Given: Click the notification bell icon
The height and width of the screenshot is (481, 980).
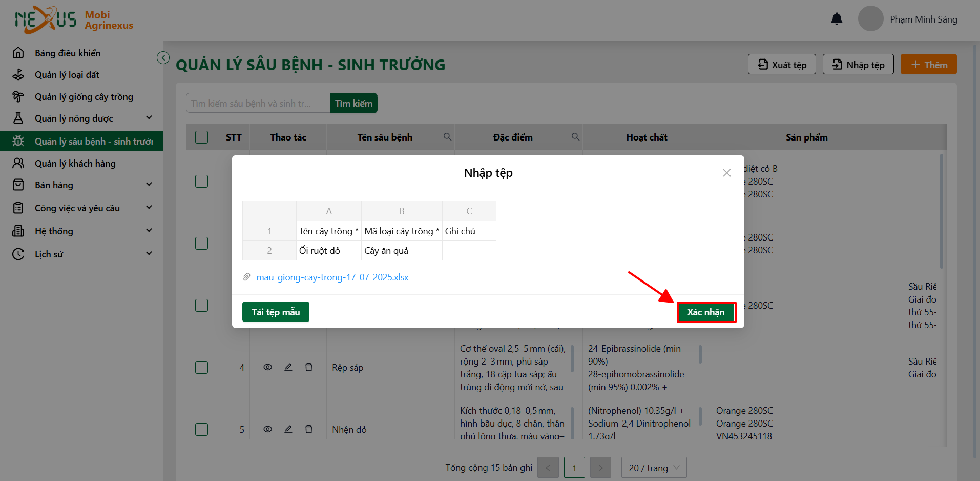Looking at the screenshot, I should pos(837,19).
